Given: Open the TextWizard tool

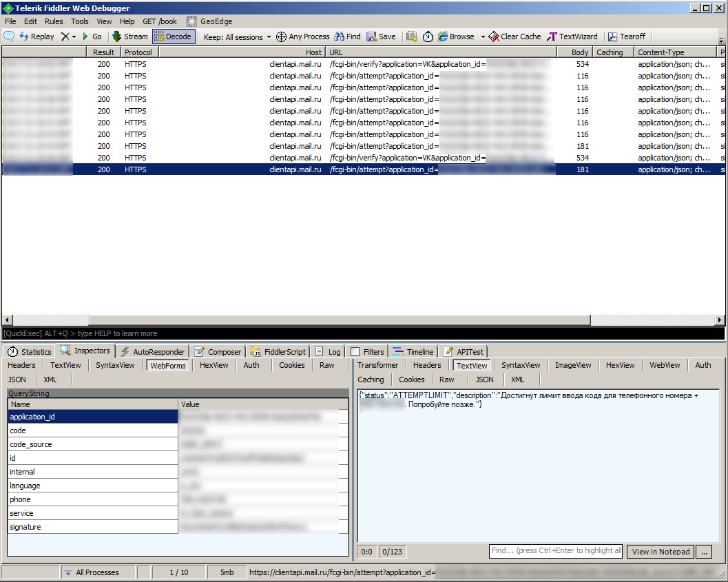Looking at the screenshot, I should click(572, 37).
